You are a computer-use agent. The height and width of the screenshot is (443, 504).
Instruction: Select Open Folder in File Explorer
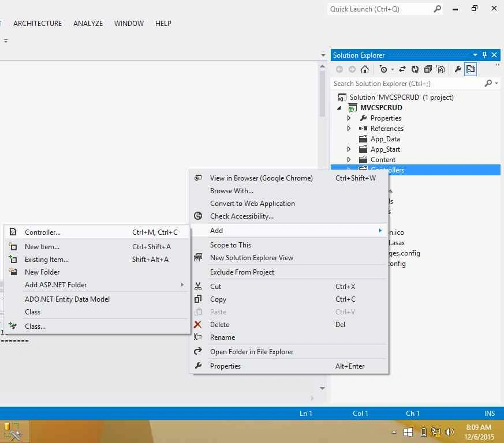[x=289, y=352]
